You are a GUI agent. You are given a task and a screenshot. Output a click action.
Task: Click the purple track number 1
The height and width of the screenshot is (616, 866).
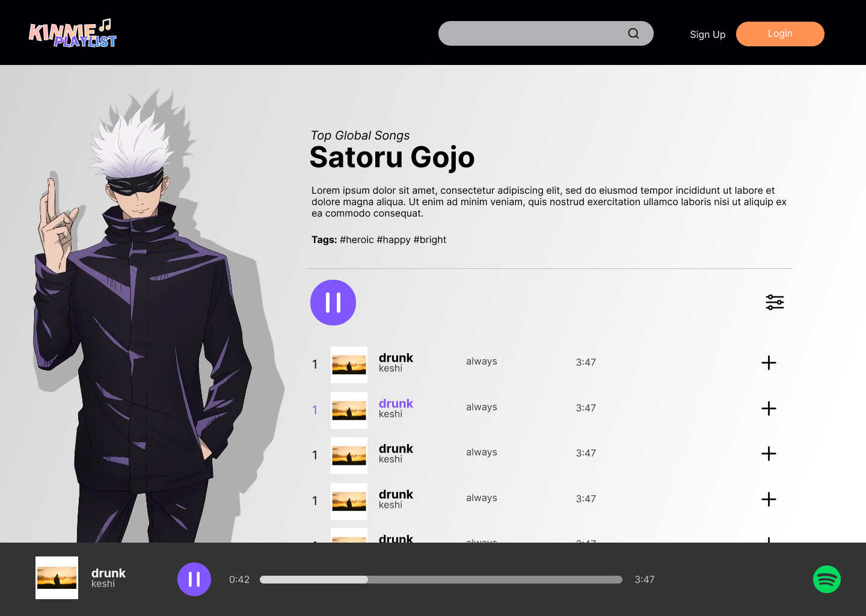point(315,410)
